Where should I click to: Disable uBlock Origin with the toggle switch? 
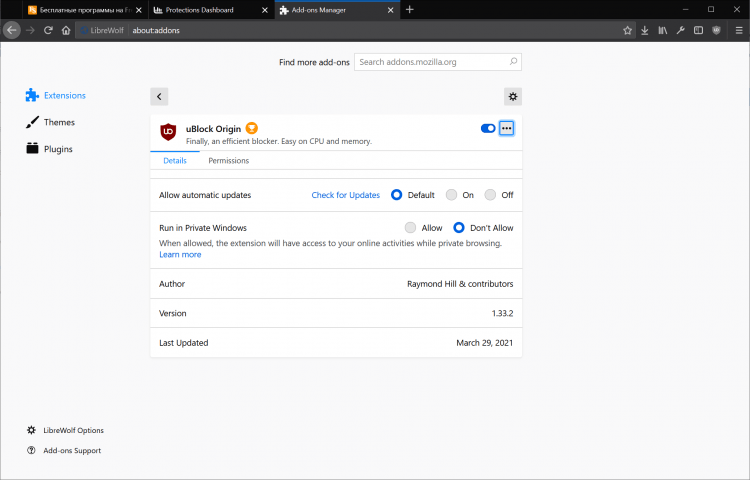[488, 128]
